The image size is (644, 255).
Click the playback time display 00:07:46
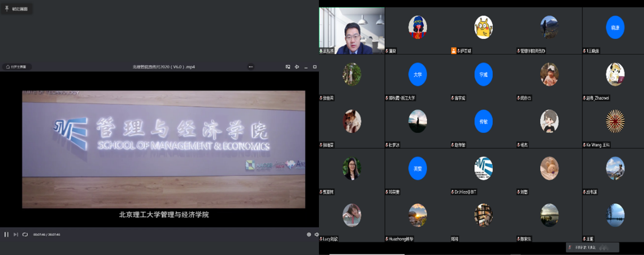[46, 234]
